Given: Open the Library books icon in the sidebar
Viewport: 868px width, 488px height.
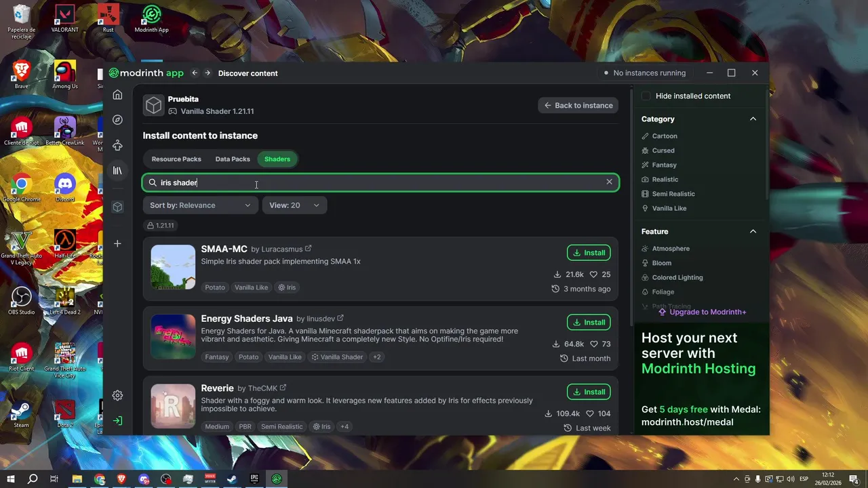Looking at the screenshot, I should tap(117, 171).
